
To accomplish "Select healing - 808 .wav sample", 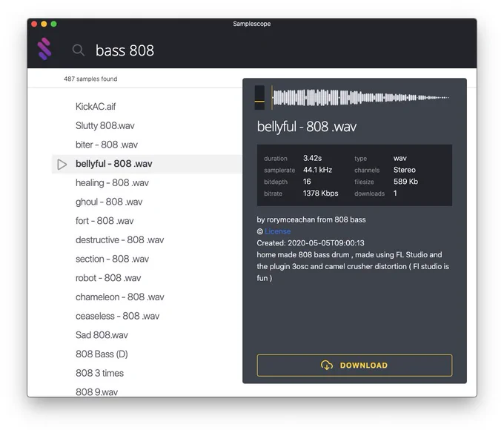I will [x=112, y=182].
